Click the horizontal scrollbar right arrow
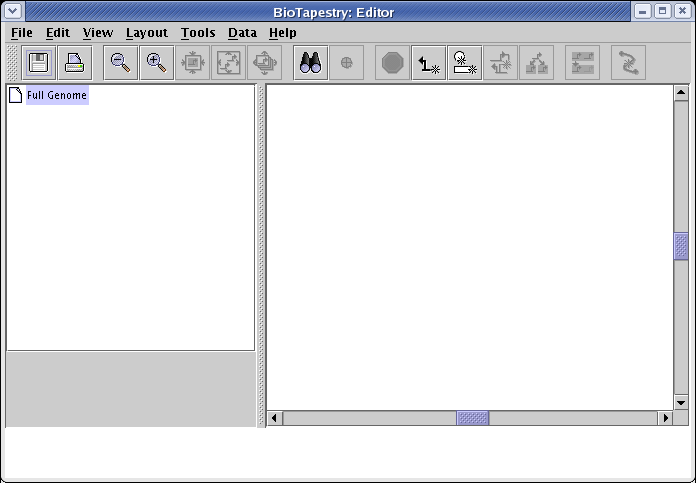This screenshot has height=483, width=696. pos(665,418)
